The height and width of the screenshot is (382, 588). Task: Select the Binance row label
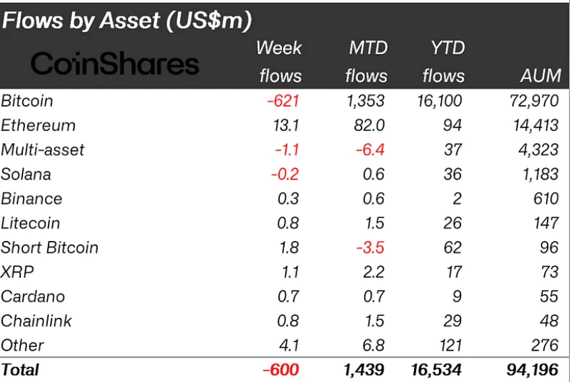32,198
